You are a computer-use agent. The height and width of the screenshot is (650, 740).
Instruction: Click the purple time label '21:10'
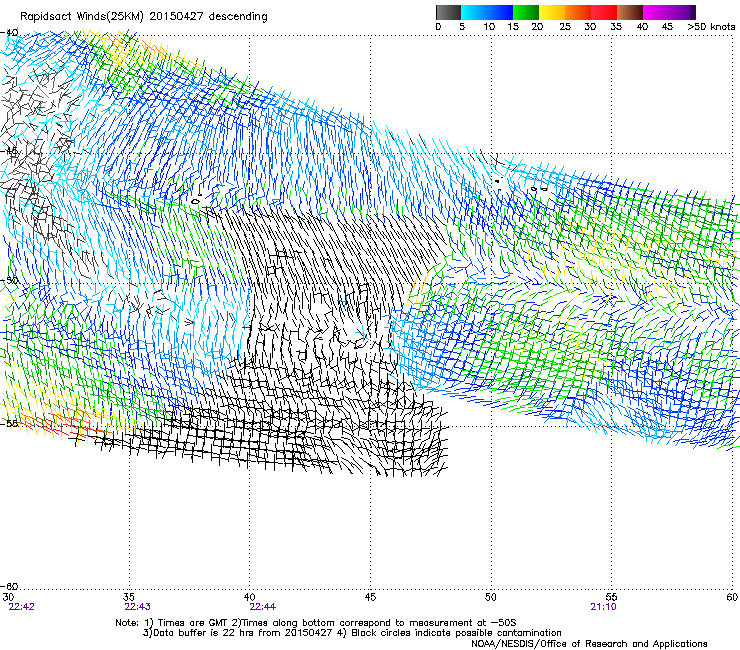click(x=603, y=607)
